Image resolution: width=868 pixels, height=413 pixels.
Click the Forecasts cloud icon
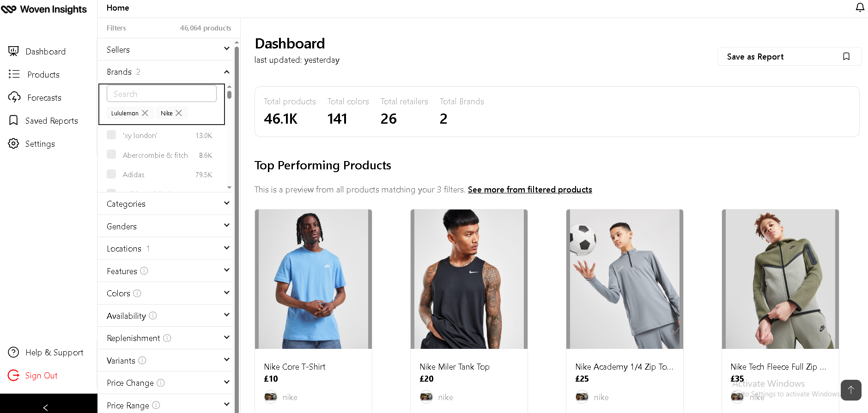(14, 97)
